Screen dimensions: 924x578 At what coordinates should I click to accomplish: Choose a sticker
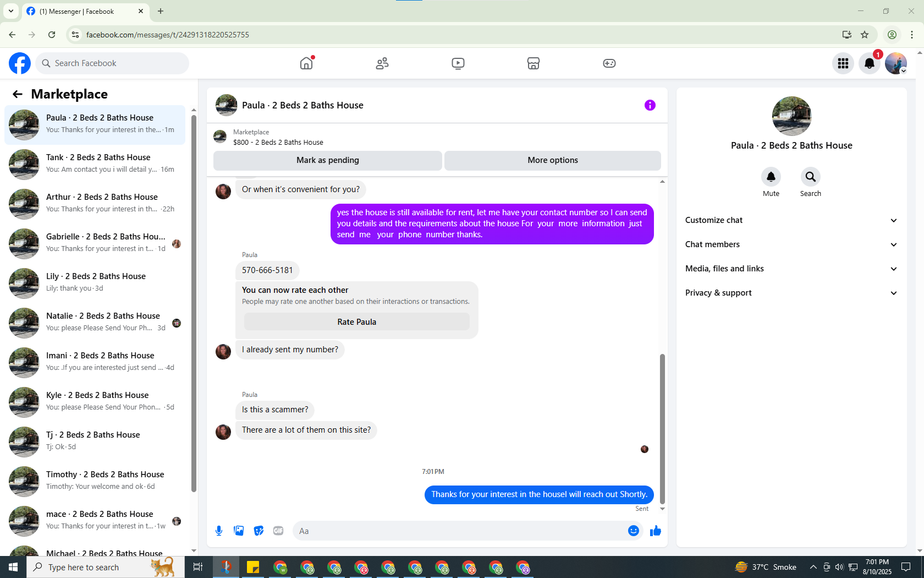[258, 531]
